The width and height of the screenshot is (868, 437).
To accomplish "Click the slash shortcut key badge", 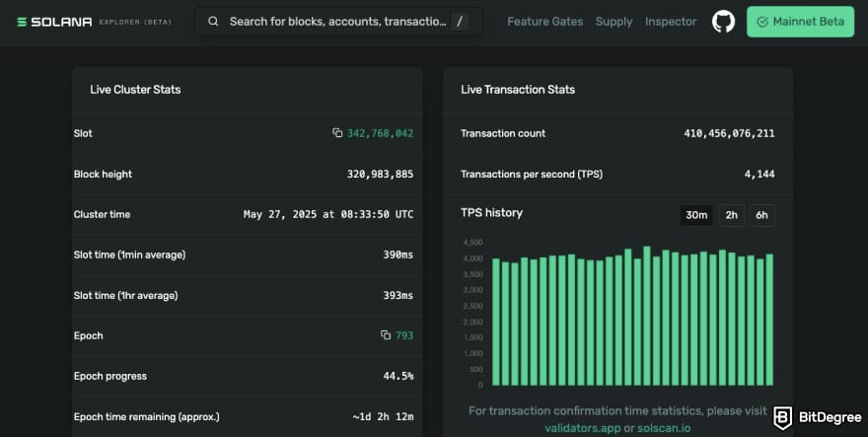I will point(460,22).
